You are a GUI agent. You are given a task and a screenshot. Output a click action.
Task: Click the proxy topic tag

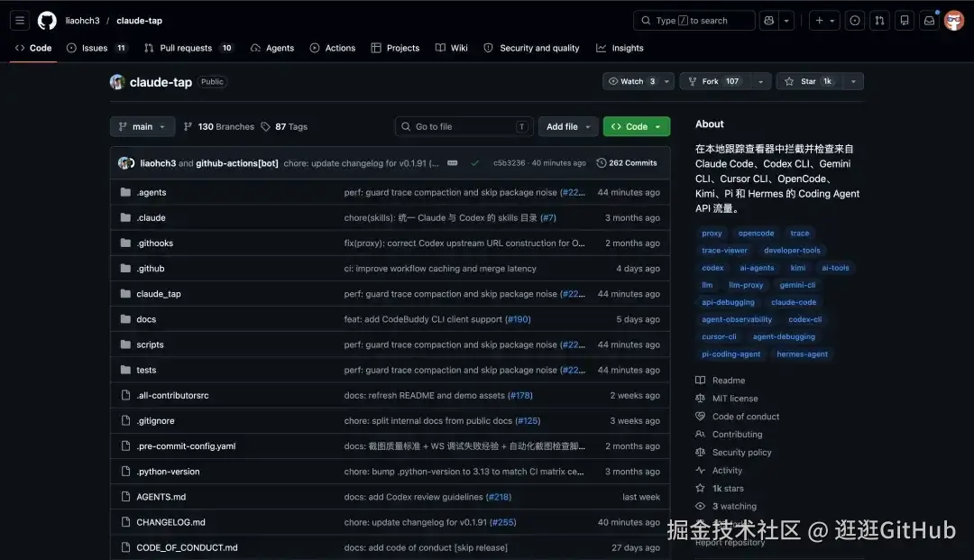tap(712, 234)
